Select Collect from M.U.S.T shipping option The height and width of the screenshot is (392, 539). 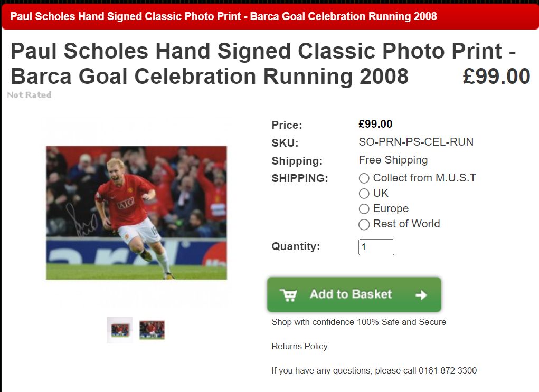coord(364,178)
